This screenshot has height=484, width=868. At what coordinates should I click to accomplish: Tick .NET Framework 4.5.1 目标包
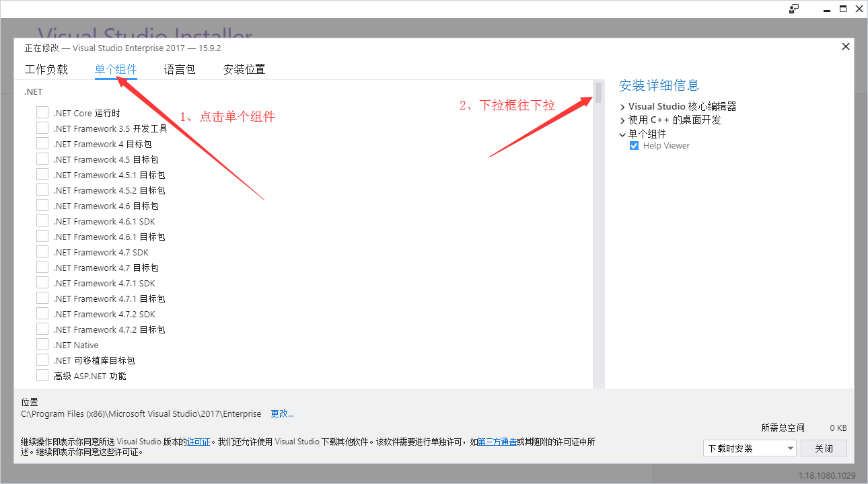[42, 175]
